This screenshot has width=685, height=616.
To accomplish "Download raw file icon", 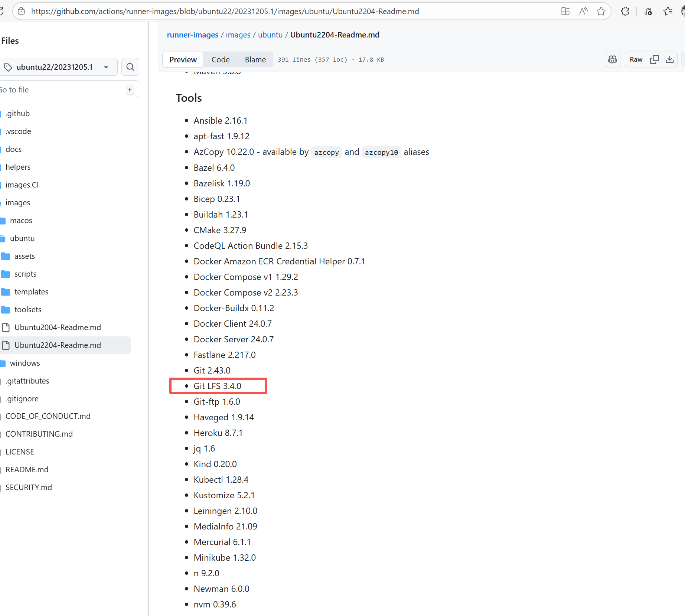I will tap(670, 59).
